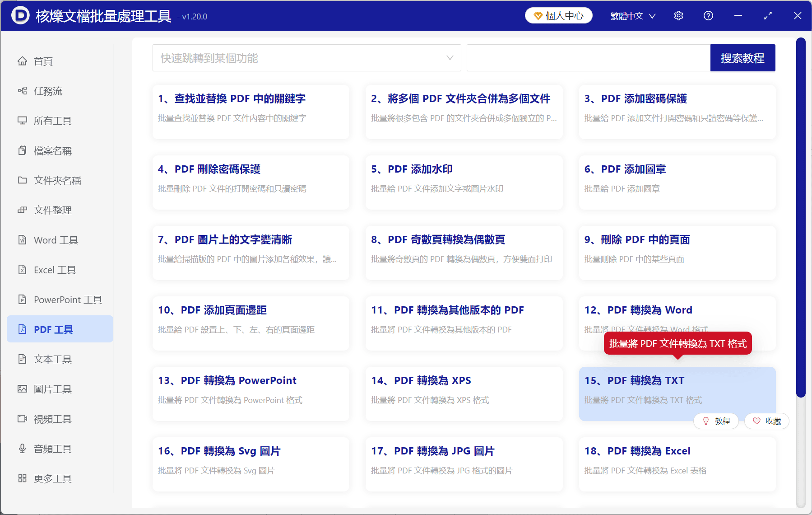This screenshot has width=812, height=515.
Task: Select the 文件整理 file organization entry
Action: click(x=52, y=210)
